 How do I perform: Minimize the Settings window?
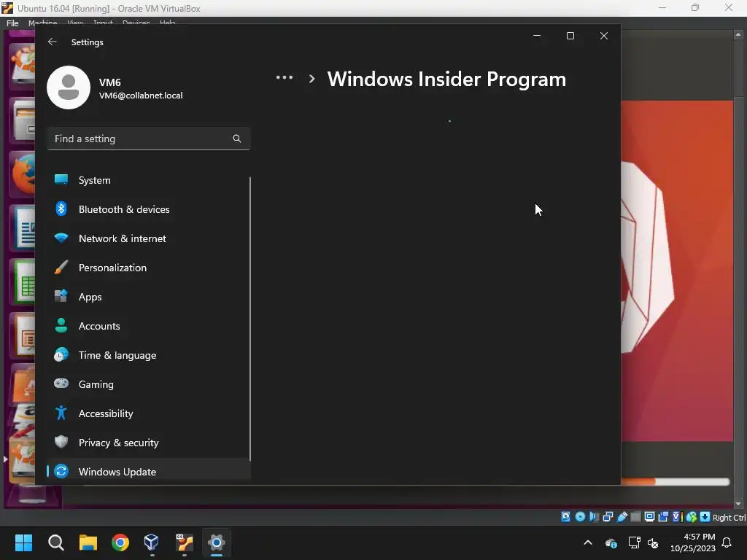(x=537, y=36)
